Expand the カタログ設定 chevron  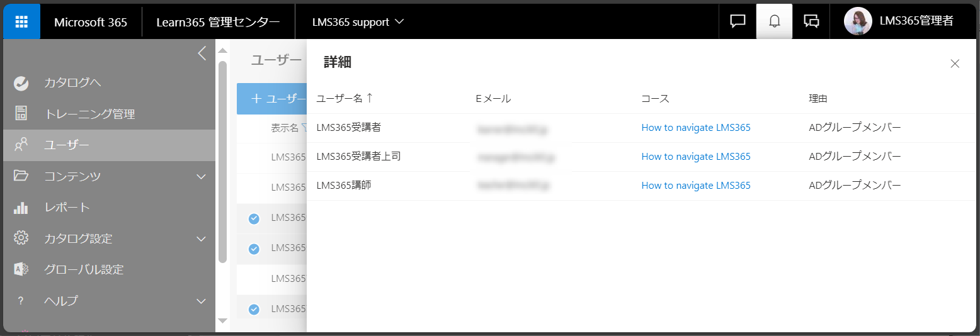pyautogui.click(x=202, y=239)
